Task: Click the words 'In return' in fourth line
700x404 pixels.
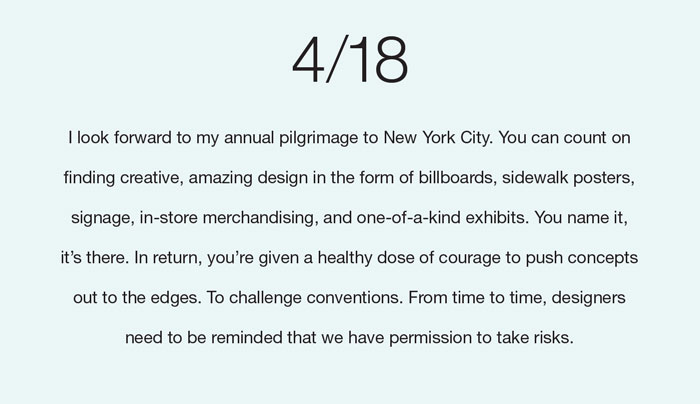Action: pos(167,258)
